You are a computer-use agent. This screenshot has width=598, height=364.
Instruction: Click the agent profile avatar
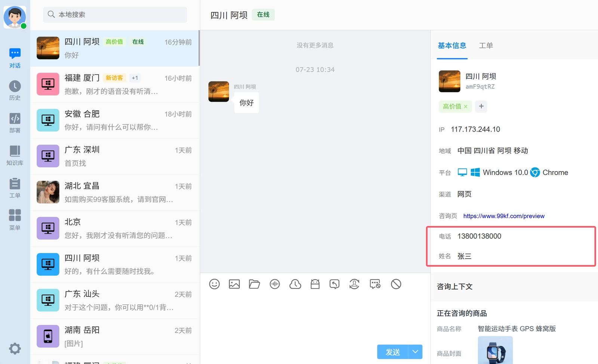click(15, 17)
